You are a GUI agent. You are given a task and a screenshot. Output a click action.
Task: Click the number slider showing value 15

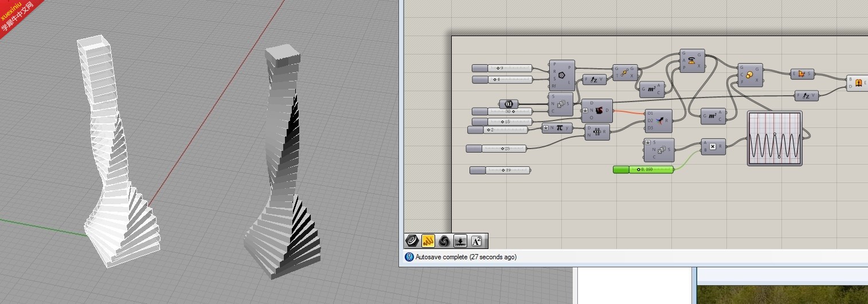coord(502,122)
